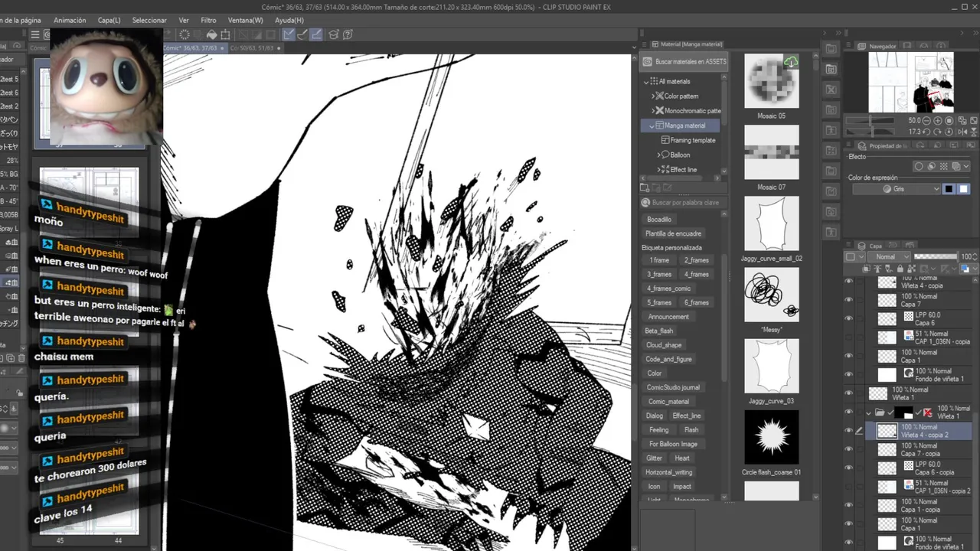Zoom in using the Navigator plus icon
Image resolution: width=980 pixels, height=551 pixels.
pos(939,120)
